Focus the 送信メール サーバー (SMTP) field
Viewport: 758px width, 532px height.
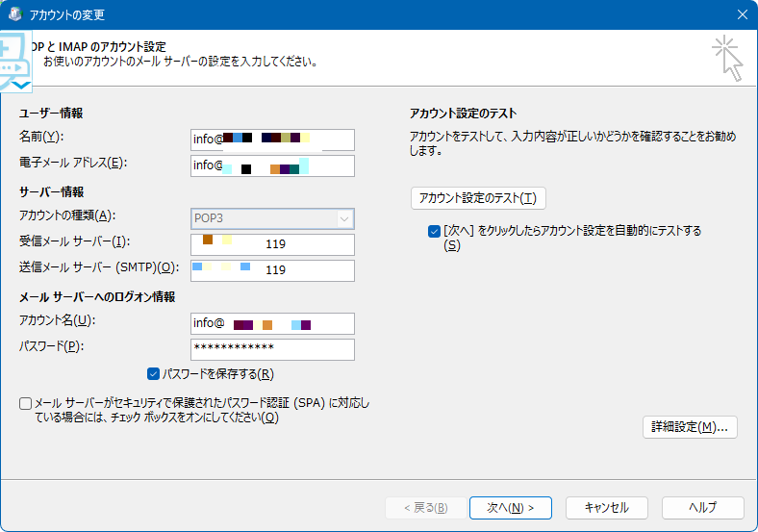click(273, 270)
